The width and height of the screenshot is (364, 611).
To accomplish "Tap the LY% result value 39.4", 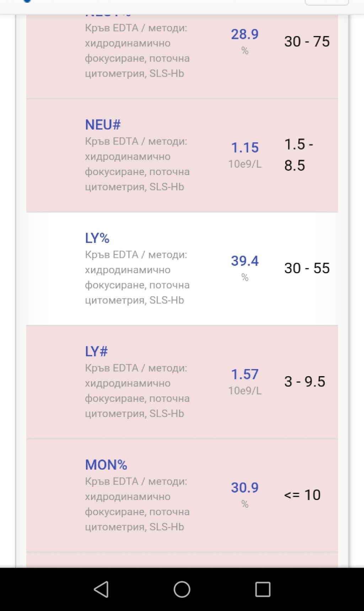I will [x=245, y=261].
